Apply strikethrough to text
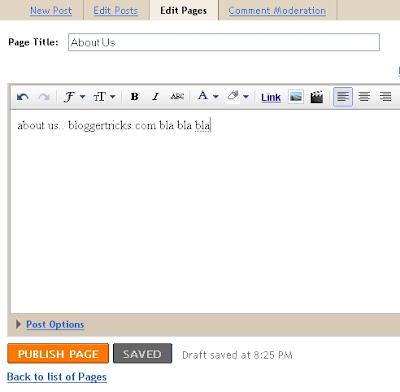Screen dimensions: 400x392 (x=177, y=96)
